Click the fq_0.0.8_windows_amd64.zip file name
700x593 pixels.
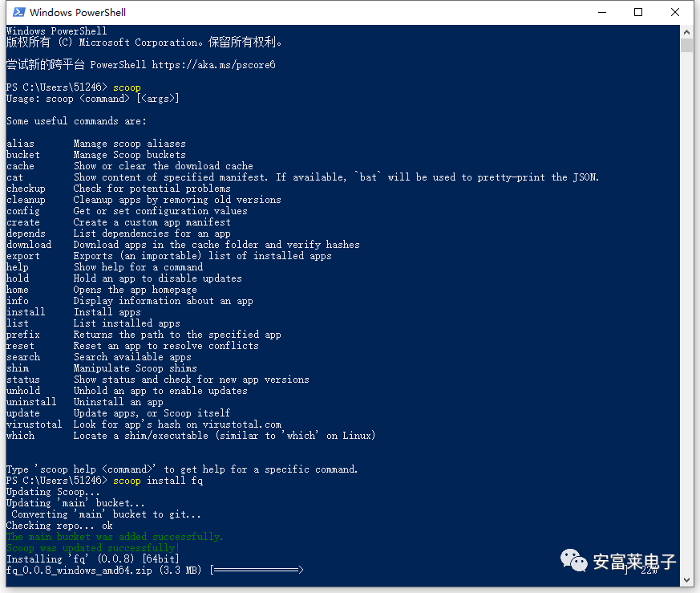point(79,571)
